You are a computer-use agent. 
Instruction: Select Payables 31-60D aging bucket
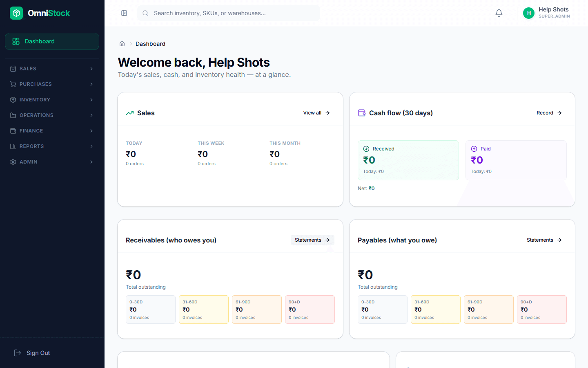(x=436, y=310)
